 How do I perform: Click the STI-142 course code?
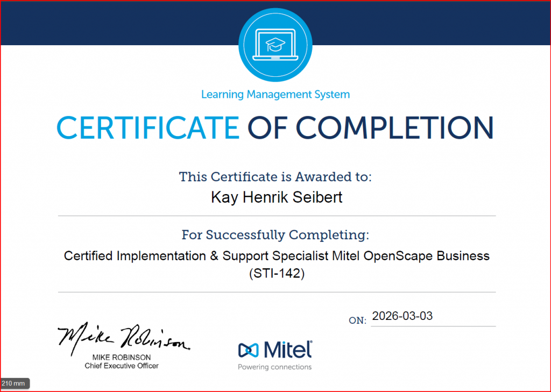[x=277, y=274]
